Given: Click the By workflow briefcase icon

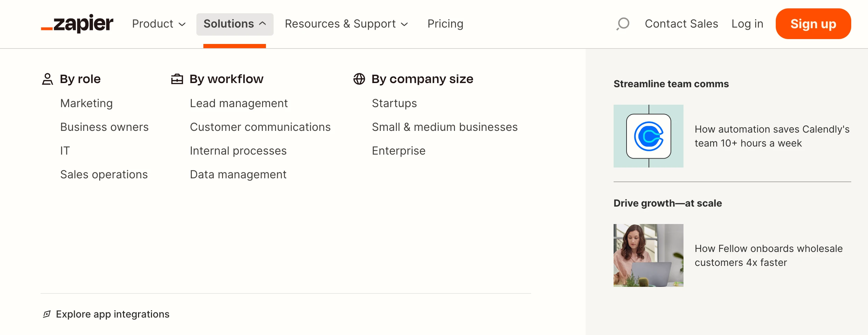Looking at the screenshot, I should 177,79.
